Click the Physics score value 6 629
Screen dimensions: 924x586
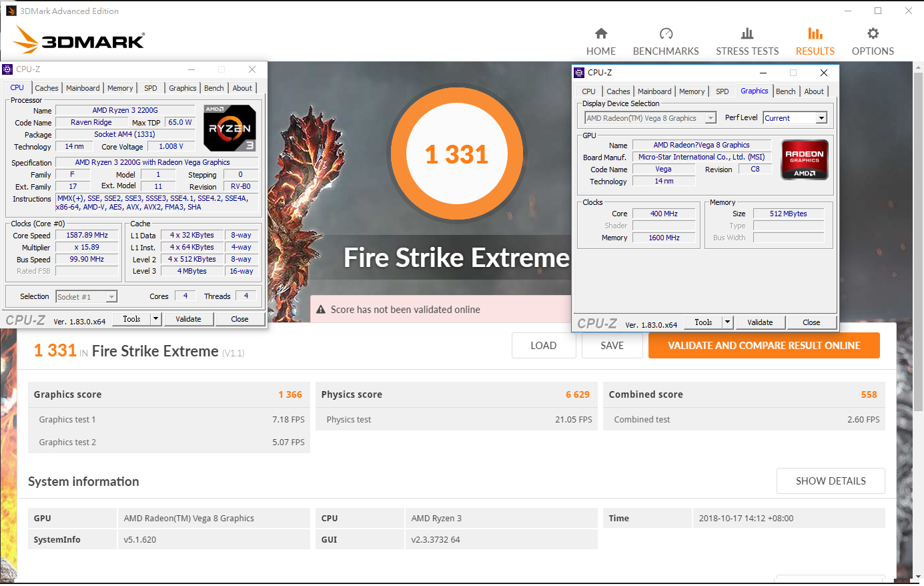click(x=578, y=394)
